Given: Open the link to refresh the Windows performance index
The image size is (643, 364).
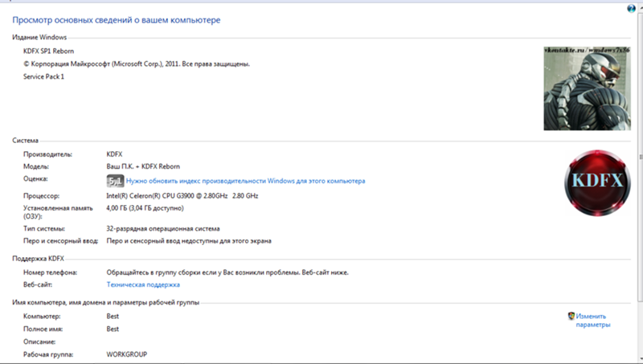Looking at the screenshot, I should tap(245, 181).
